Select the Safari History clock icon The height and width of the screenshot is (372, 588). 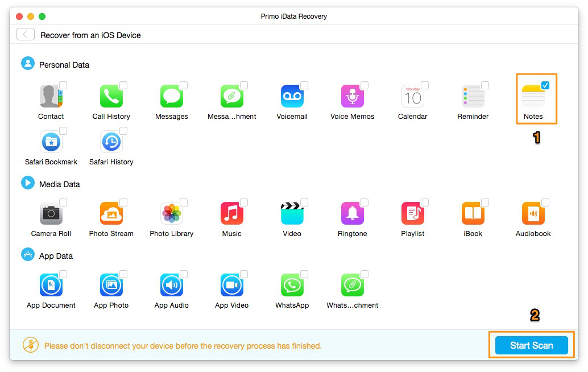tap(111, 142)
